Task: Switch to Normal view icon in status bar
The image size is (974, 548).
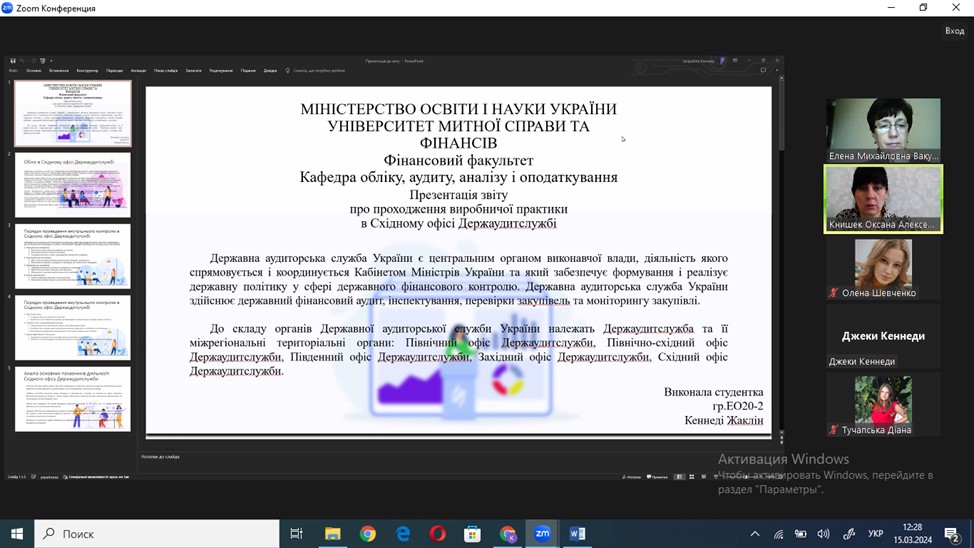Action: tap(679, 477)
